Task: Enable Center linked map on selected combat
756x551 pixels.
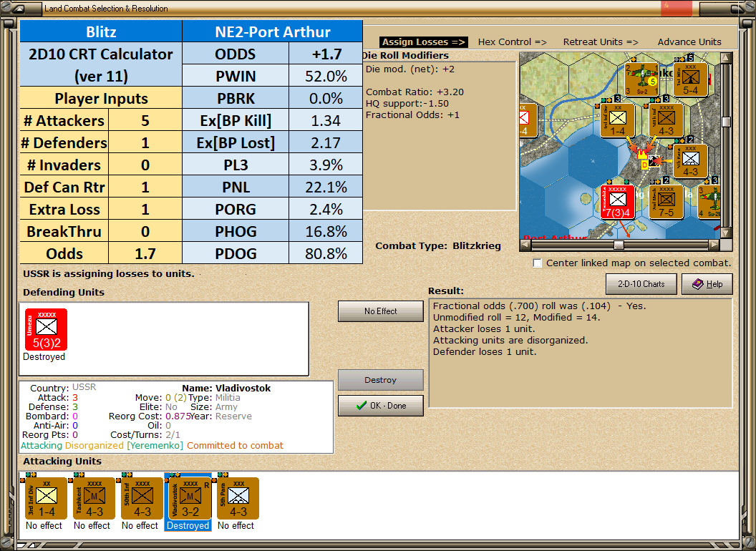Action: 537,263
